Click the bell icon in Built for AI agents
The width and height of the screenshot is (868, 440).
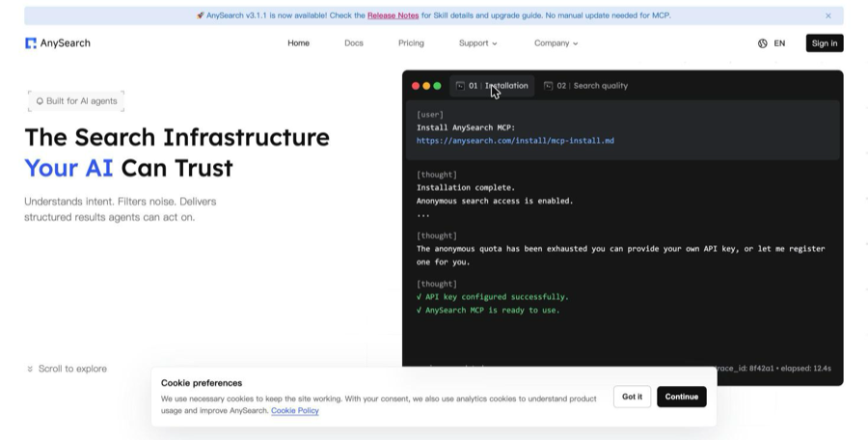click(x=40, y=101)
